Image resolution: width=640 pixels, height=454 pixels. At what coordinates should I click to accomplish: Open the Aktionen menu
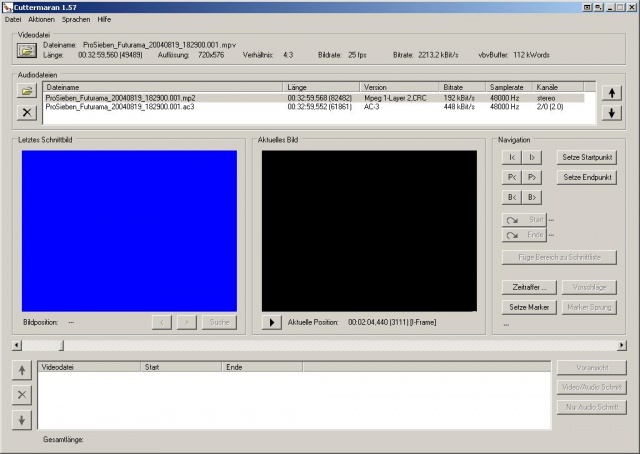(42, 19)
